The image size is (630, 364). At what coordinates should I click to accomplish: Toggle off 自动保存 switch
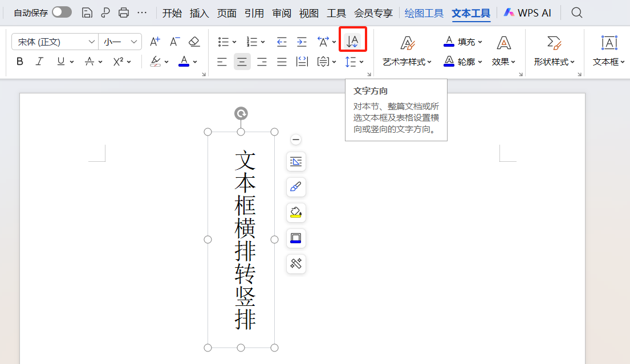(63, 12)
